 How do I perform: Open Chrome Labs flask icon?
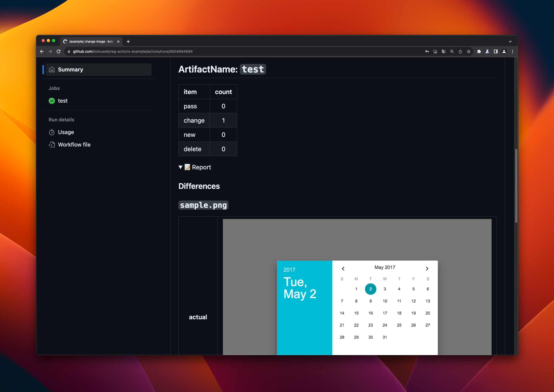pos(487,51)
